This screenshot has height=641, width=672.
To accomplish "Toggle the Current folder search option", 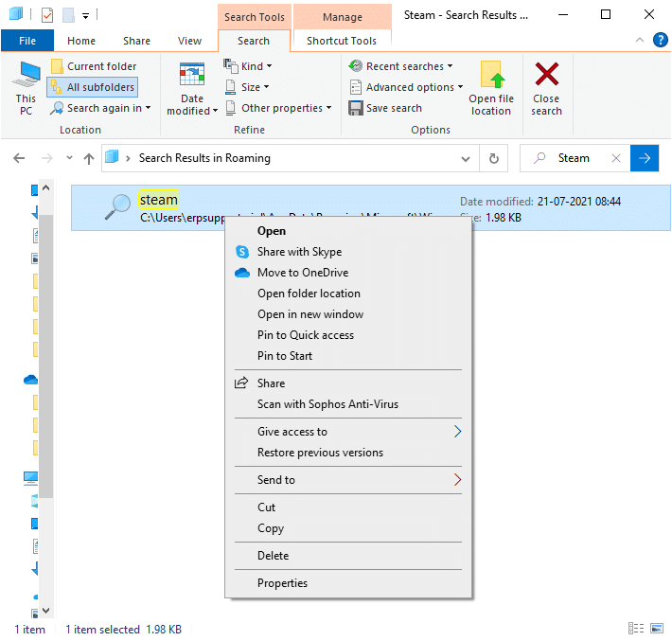I will coord(93,66).
